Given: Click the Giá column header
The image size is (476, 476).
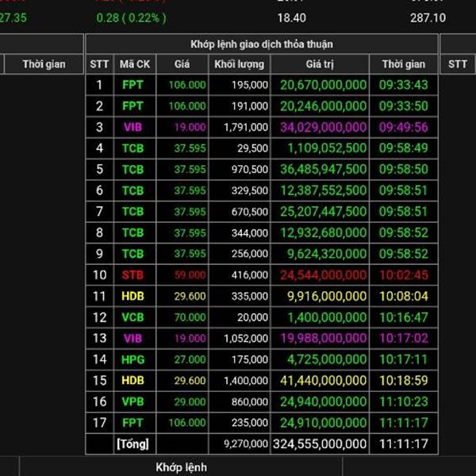Looking at the screenshot, I should click(x=182, y=64).
